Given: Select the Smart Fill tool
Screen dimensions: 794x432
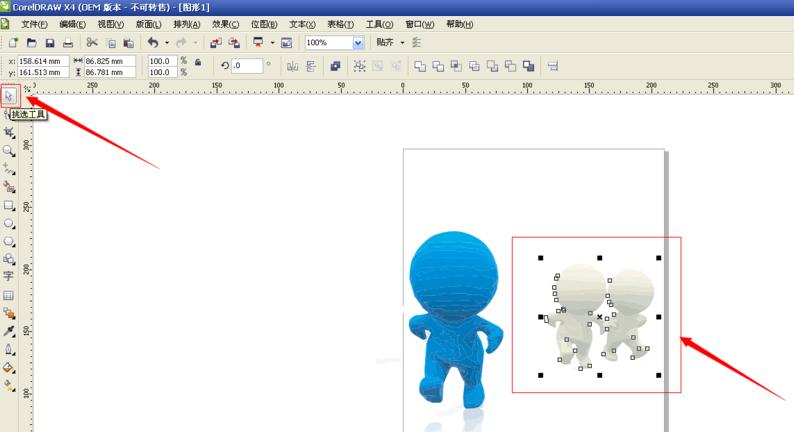Looking at the screenshot, I should point(9,187).
